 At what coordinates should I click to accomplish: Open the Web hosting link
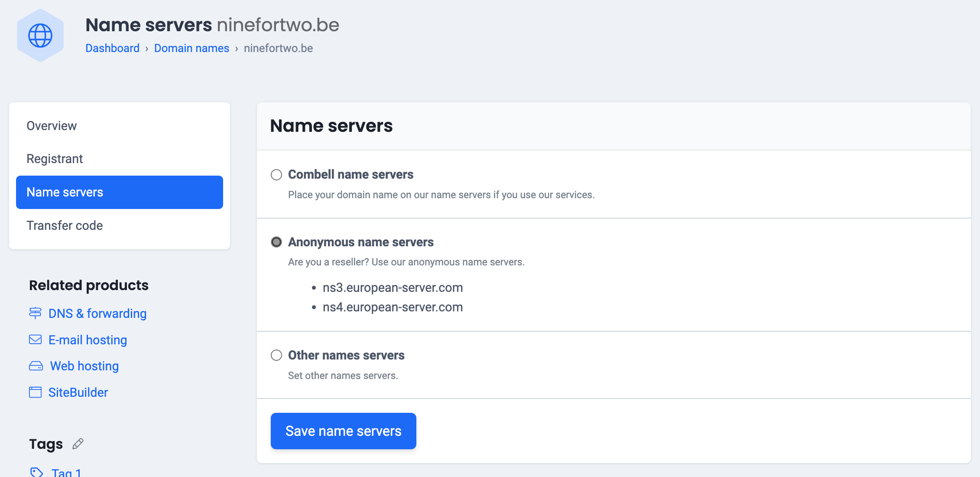84,366
